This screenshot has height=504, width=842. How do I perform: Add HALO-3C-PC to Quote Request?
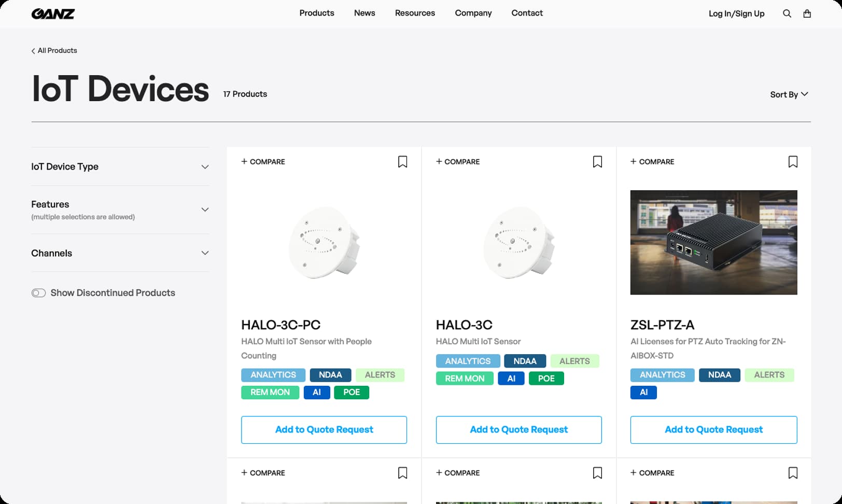[324, 430]
